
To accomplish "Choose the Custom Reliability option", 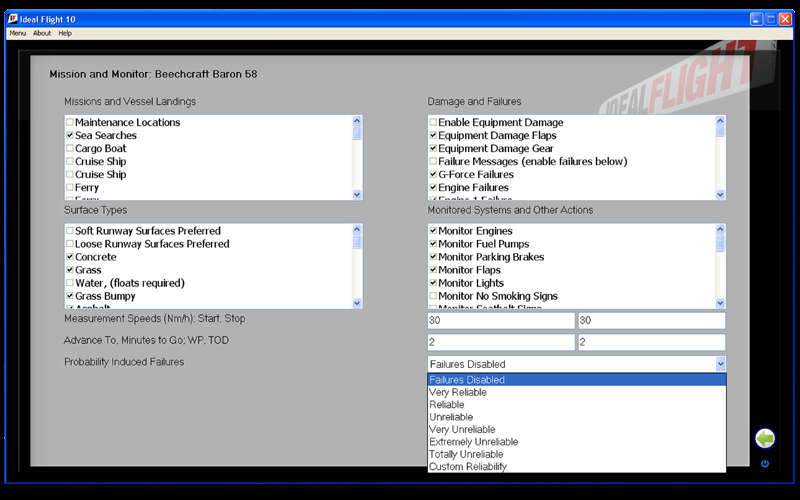I will pos(468,467).
